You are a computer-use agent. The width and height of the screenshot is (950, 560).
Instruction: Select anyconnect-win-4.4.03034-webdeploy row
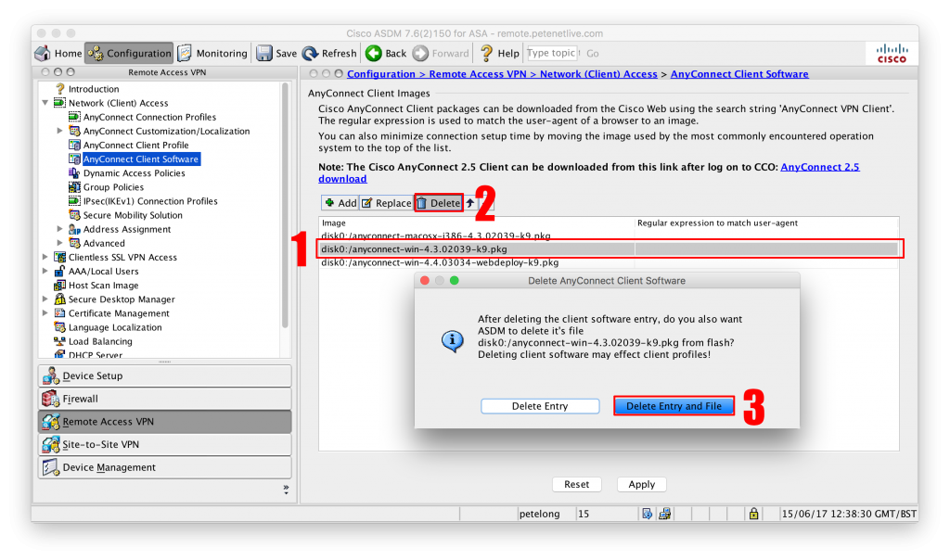[609, 262]
